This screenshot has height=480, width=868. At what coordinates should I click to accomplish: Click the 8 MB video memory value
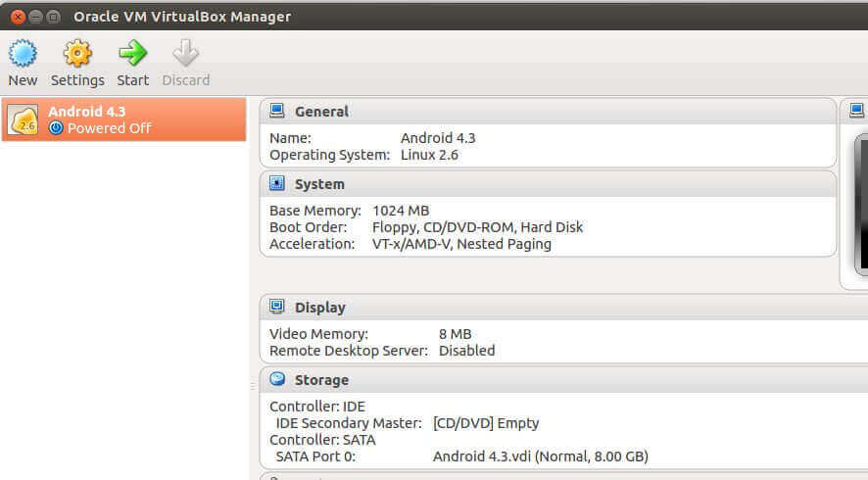click(455, 334)
